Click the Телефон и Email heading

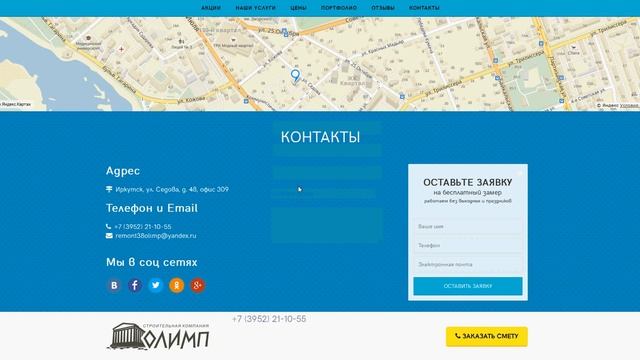[152, 208]
